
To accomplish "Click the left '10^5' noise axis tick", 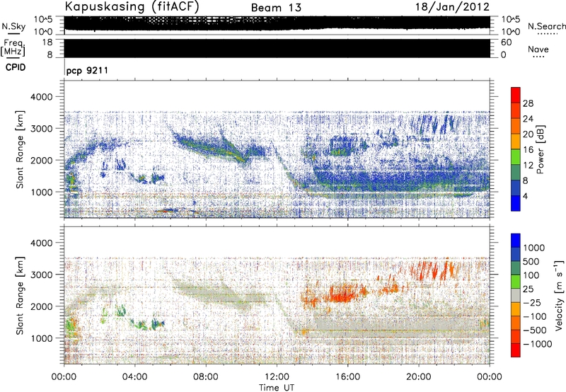I will (x=43, y=19).
